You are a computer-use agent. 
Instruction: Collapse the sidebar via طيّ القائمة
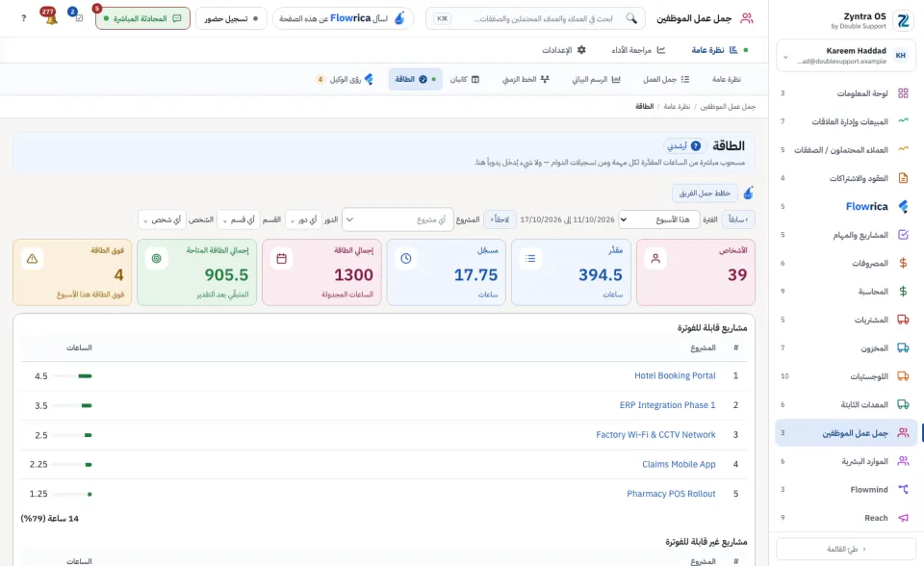[x=846, y=549]
